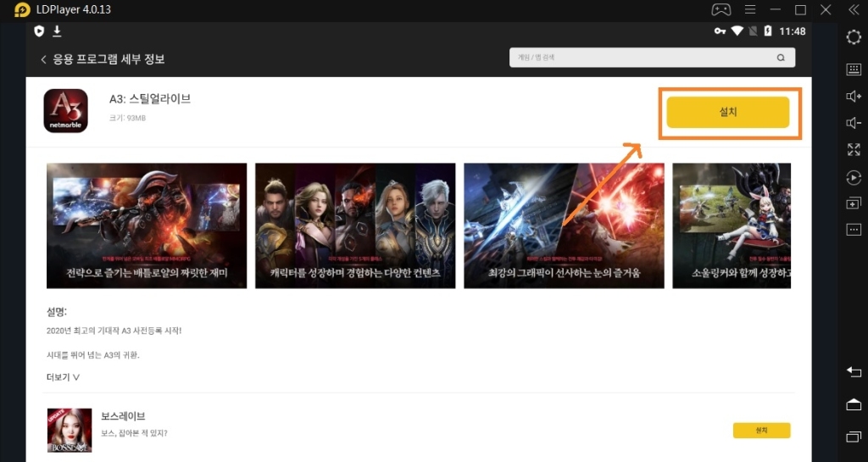Open the operation recorder icon in sidebar

tap(854, 177)
